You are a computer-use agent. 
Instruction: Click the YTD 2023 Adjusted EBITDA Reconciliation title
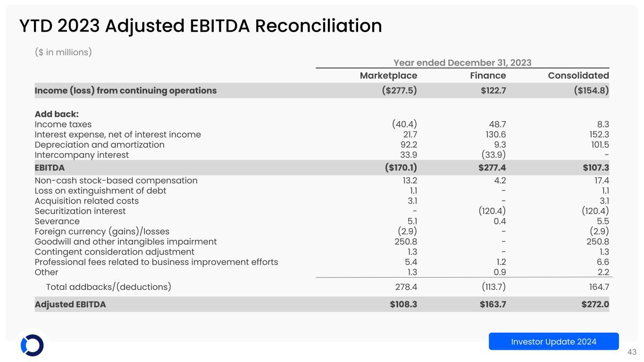tap(201, 26)
